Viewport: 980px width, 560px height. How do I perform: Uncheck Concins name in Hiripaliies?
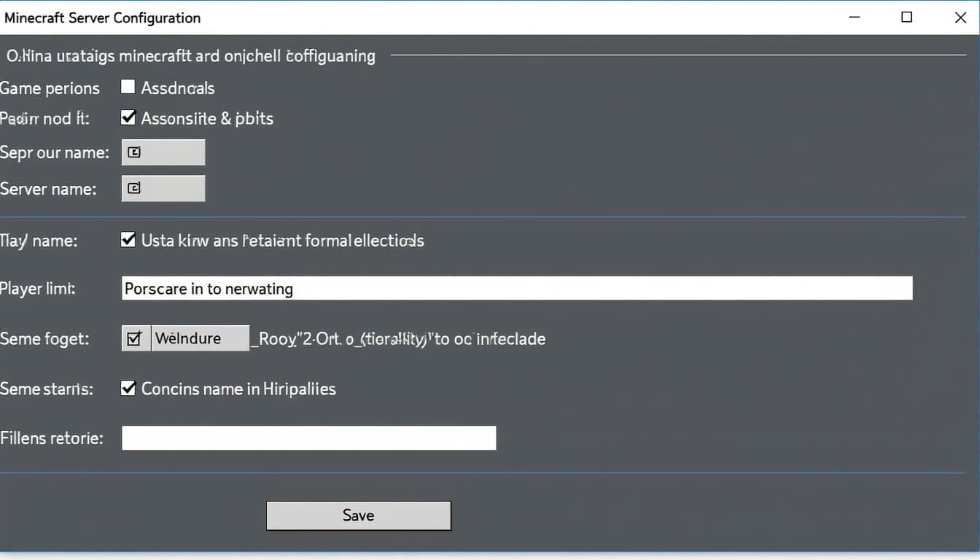128,389
